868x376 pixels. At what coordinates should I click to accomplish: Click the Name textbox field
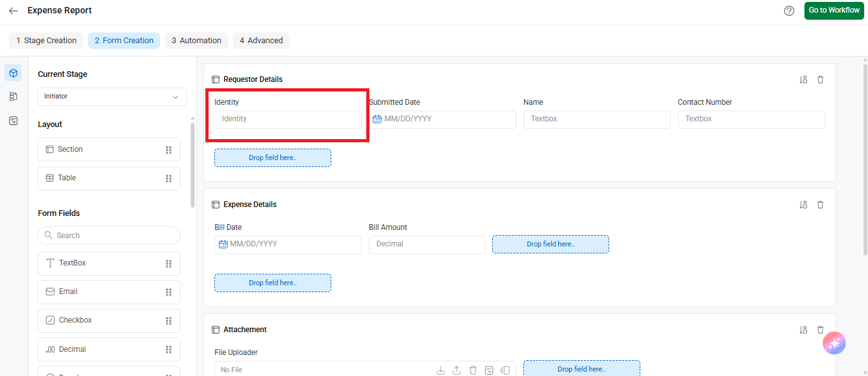pos(597,119)
